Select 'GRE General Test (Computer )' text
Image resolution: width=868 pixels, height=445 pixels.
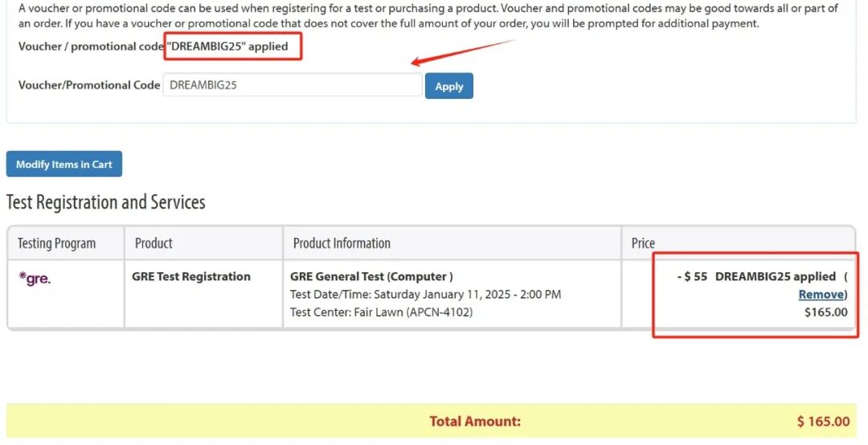pyautogui.click(x=371, y=277)
